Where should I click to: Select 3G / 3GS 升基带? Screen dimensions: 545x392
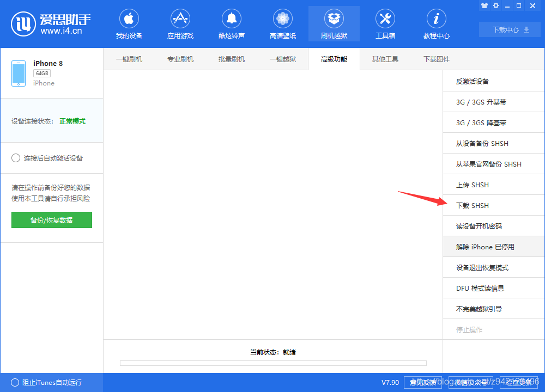494,102
